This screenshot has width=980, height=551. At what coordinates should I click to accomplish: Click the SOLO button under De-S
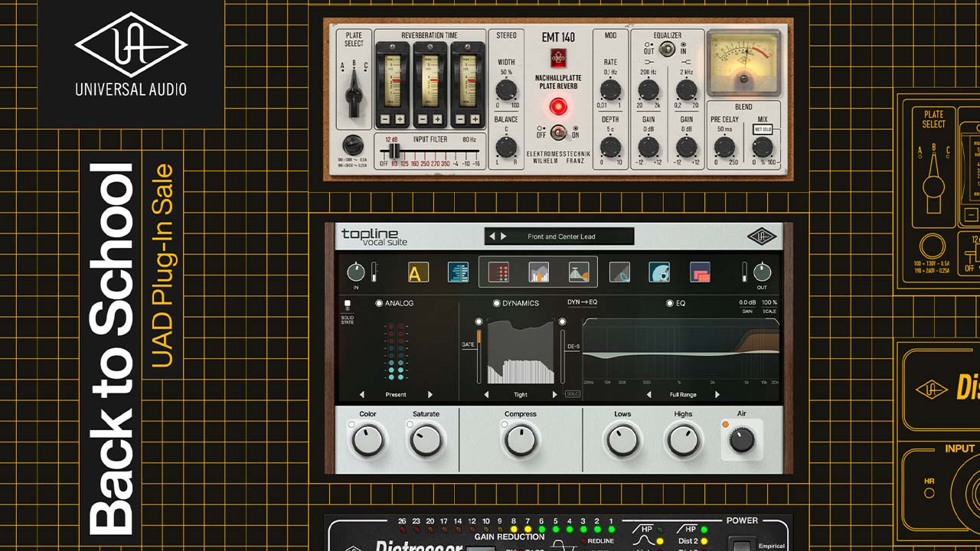click(572, 394)
